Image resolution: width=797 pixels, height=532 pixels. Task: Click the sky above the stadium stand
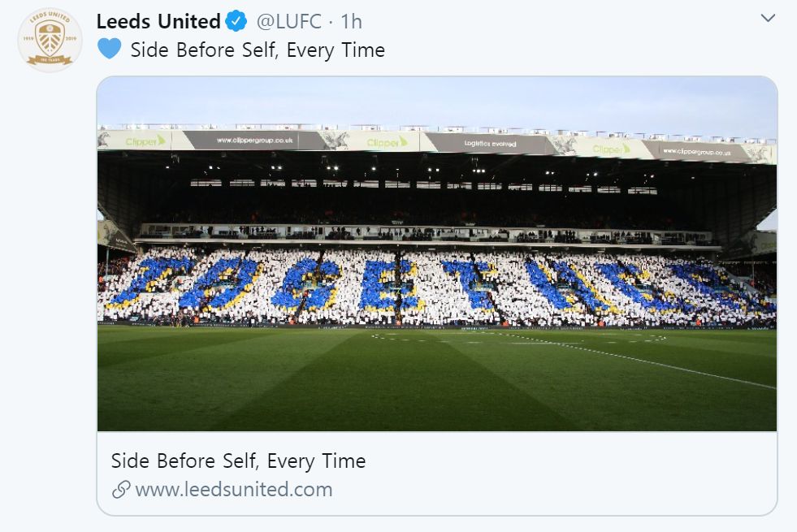[x=439, y=102]
